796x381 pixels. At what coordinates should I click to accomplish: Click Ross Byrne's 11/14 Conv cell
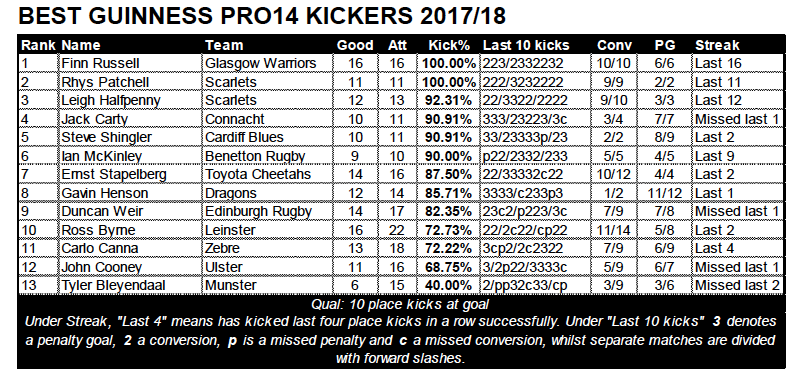click(x=614, y=230)
